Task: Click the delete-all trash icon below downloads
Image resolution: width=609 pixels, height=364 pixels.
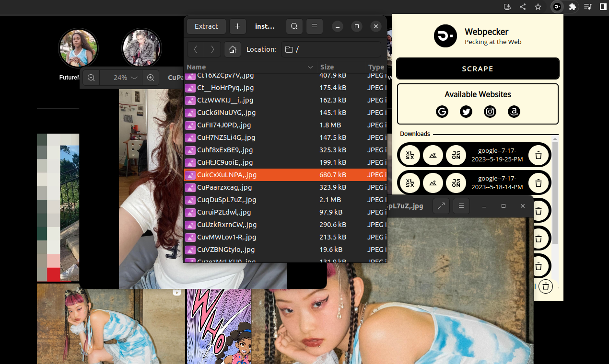Action: 546,286
